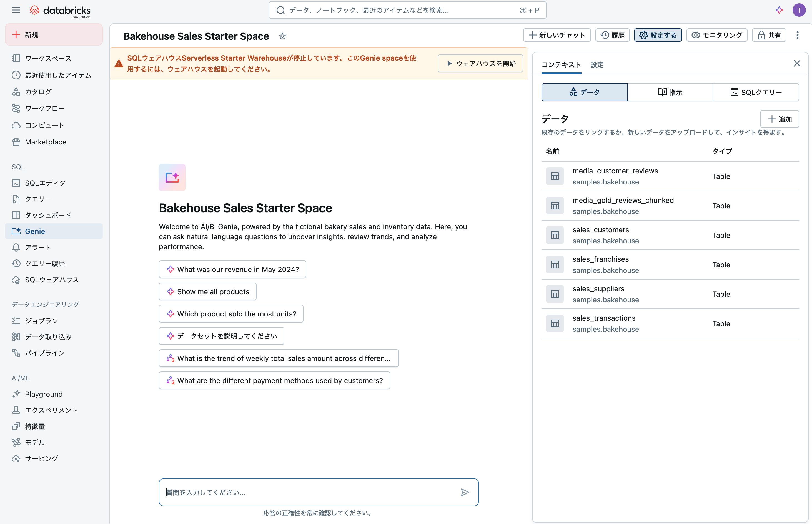Open ワークスペース in the sidebar
The height and width of the screenshot is (524, 812).
[x=54, y=59]
